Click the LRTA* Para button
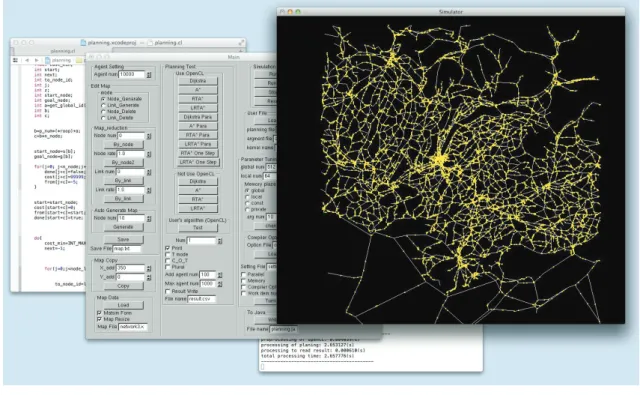Screen dimensions: 640x395 click(198, 144)
